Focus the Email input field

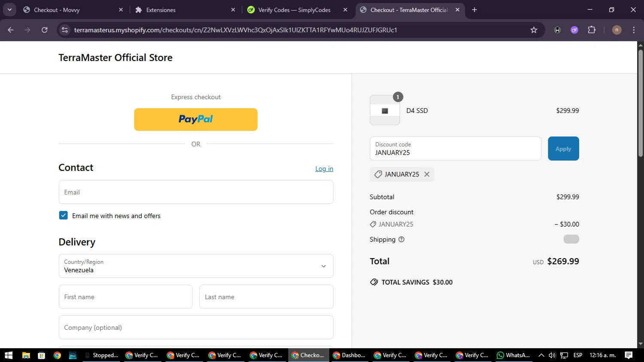click(196, 192)
